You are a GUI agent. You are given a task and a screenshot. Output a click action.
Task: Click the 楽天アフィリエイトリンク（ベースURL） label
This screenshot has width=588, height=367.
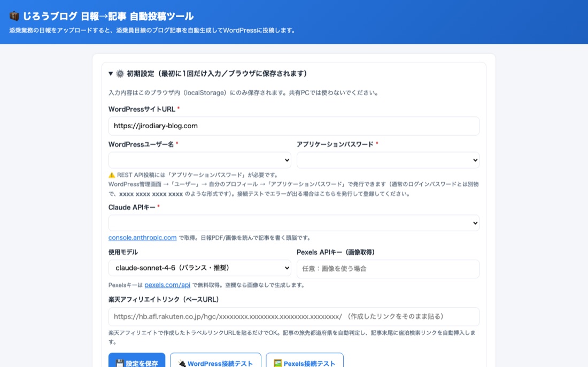(164, 300)
